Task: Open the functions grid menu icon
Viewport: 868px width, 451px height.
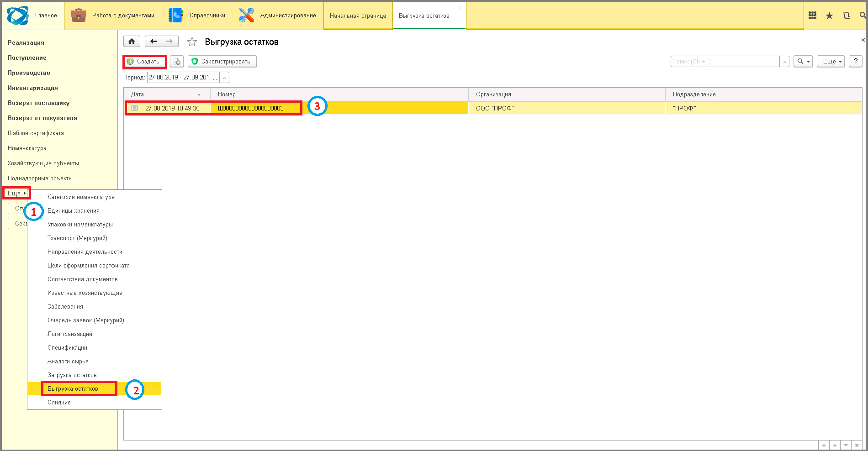Action: [812, 16]
